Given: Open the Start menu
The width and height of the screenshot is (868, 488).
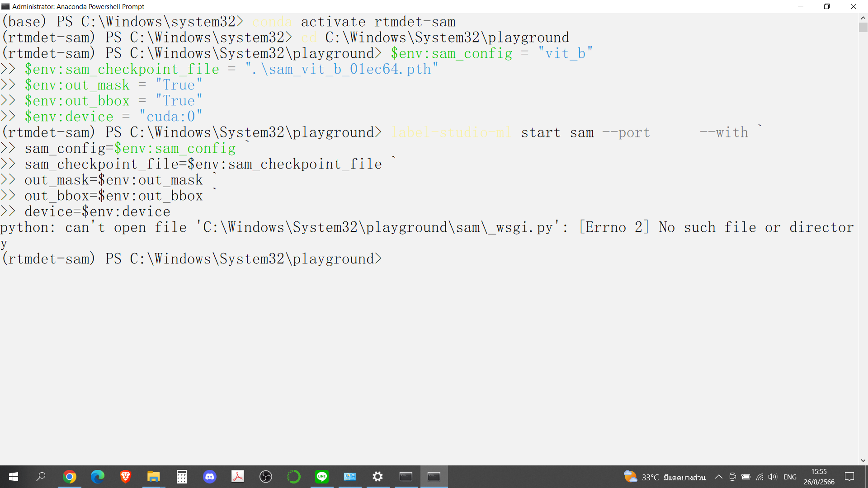Looking at the screenshot, I should pyautogui.click(x=14, y=477).
